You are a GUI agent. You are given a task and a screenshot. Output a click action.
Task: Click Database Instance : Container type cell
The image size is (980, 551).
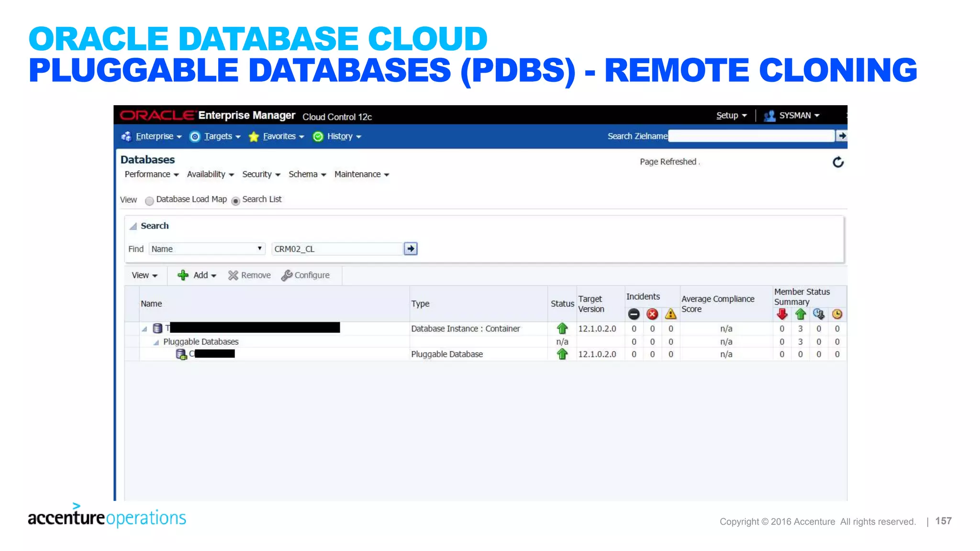pos(465,329)
